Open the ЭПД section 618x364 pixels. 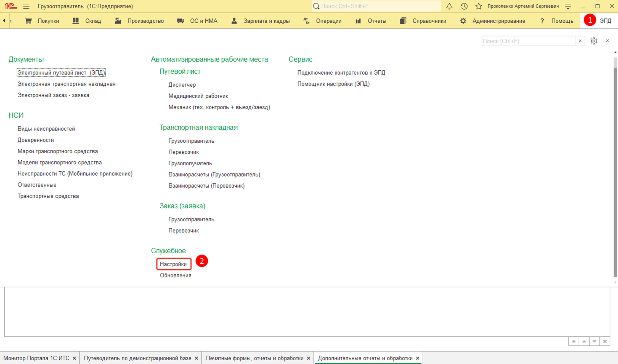click(606, 21)
